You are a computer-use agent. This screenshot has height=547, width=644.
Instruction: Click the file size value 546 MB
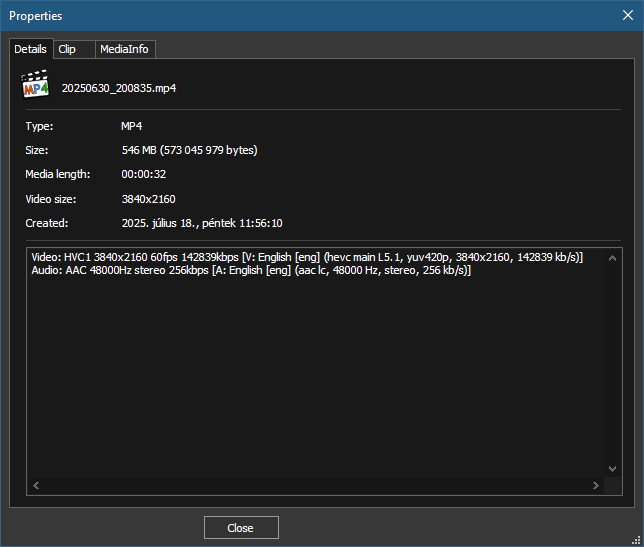click(x=189, y=150)
